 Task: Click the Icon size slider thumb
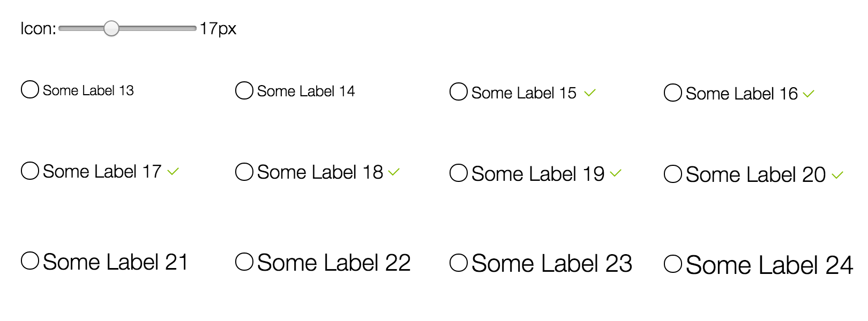click(x=111, y=28)
